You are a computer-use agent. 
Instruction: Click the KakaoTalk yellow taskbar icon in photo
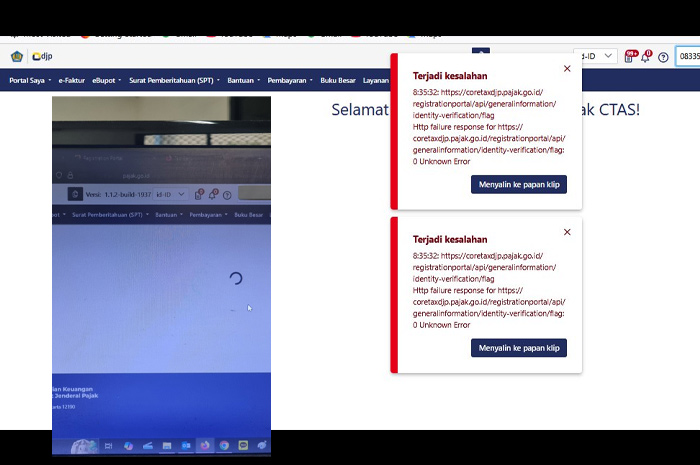[x=243, y=445]
